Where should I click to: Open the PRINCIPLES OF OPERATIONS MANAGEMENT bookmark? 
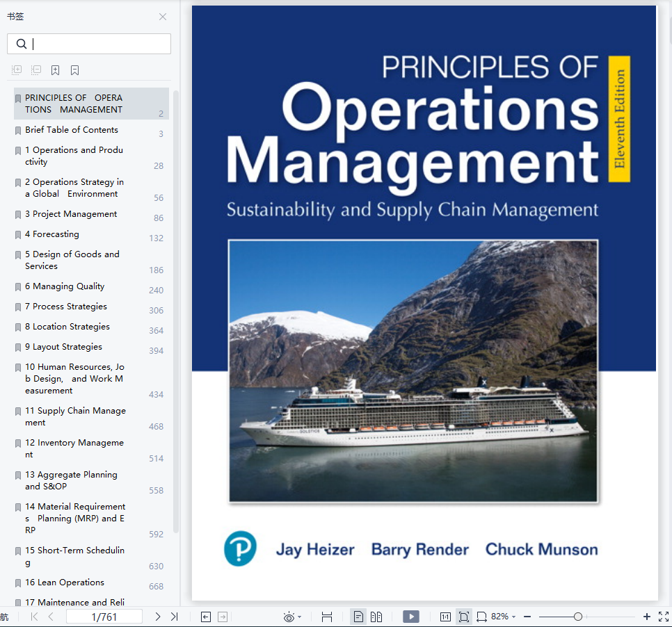(x=91, y=104)
